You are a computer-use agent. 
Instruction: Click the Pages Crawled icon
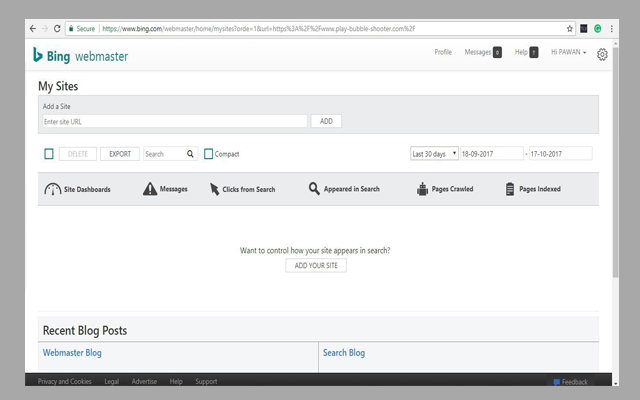(x=423, y=189)
